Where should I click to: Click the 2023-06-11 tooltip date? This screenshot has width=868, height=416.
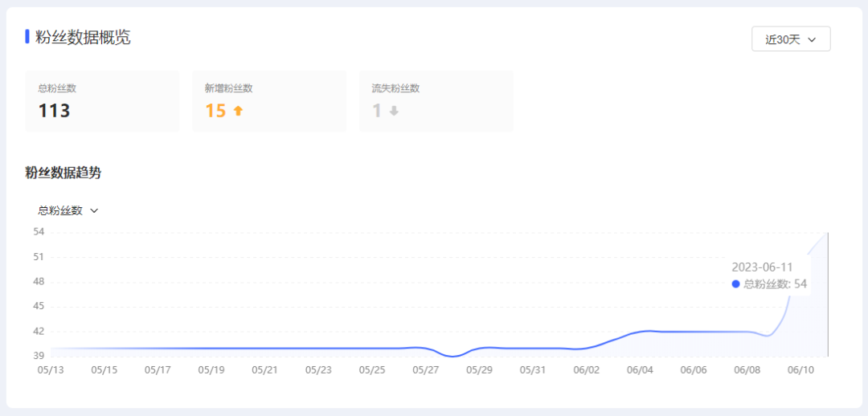(762, 267)
